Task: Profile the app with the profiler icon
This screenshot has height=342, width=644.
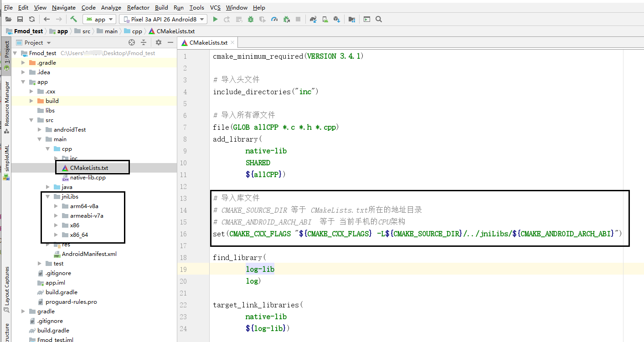Action: click(274, 19)
